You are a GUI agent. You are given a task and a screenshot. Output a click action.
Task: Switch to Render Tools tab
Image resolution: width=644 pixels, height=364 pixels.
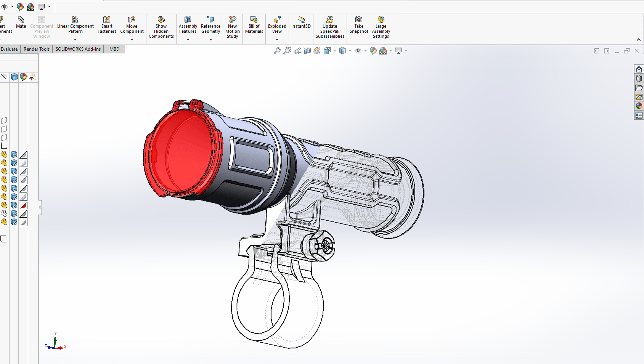37,49
